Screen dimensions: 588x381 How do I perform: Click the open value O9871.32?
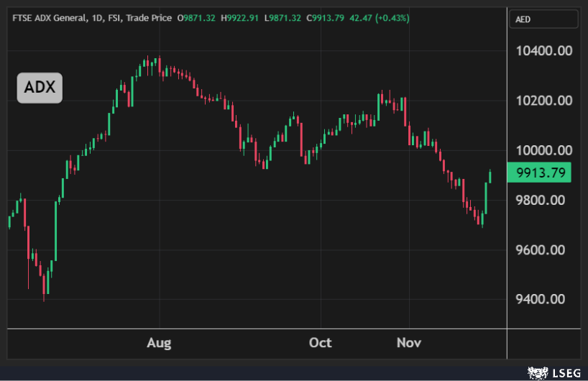[x=198, y=18]
